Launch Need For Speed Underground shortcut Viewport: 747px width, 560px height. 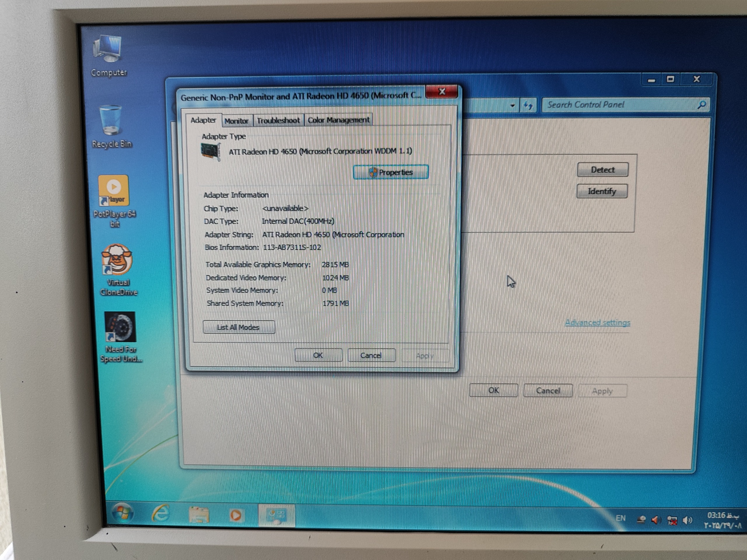pos(121,337)
